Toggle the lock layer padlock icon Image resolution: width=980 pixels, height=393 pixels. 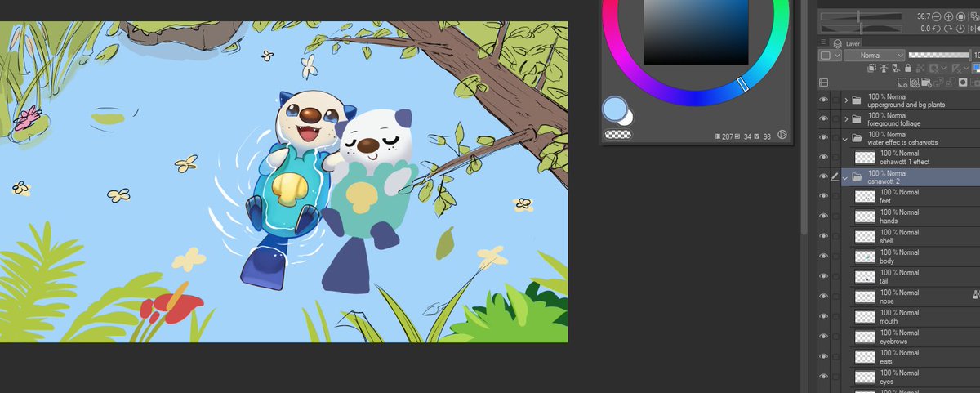pyautogui.click(x=908, y=68)
